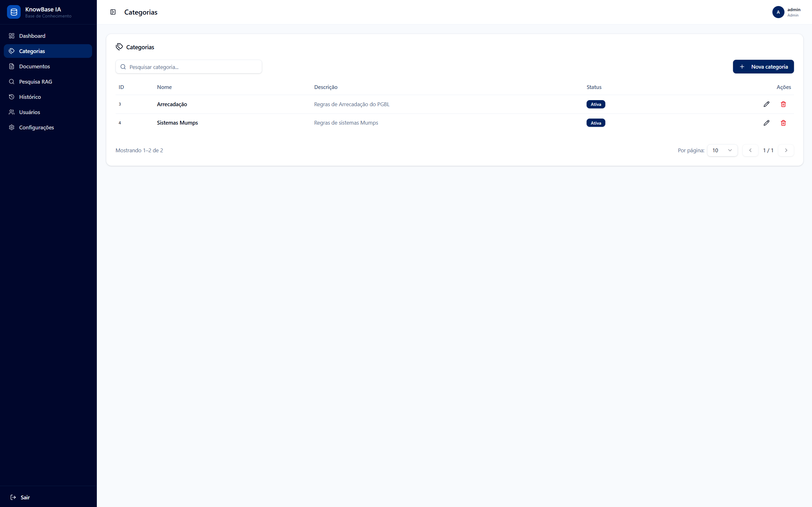Click the Descrição column header
The image size is (812, 507).
[x=325, y=87]
